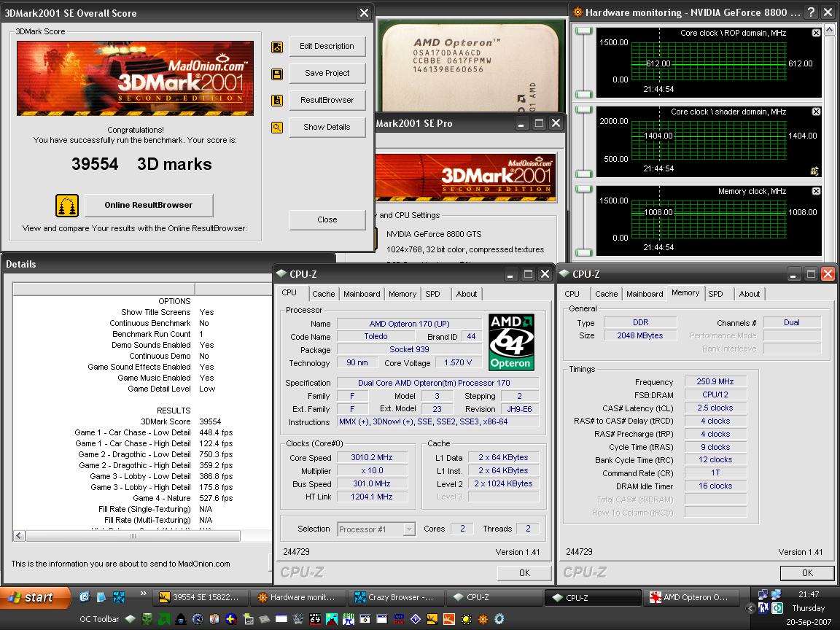Open Cache tab in left CPU-Z window
840x630 pixels.
[324, 294]
